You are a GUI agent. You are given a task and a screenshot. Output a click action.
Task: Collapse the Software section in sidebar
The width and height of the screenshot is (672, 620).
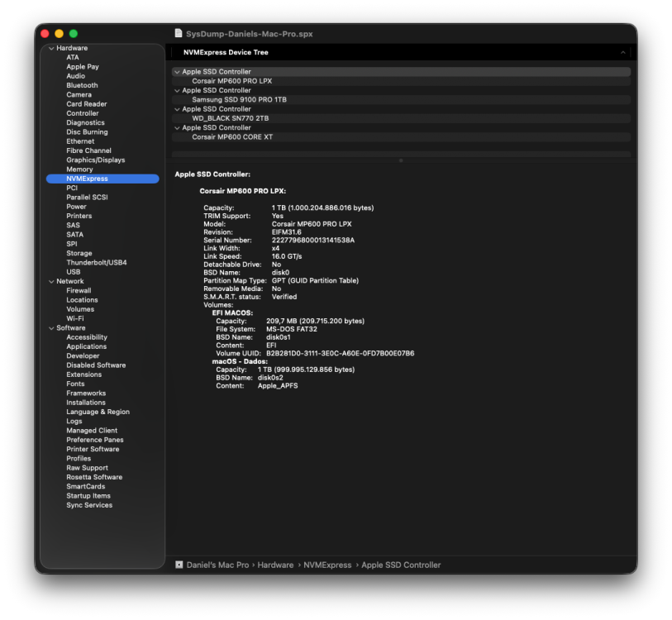[51, 328]
